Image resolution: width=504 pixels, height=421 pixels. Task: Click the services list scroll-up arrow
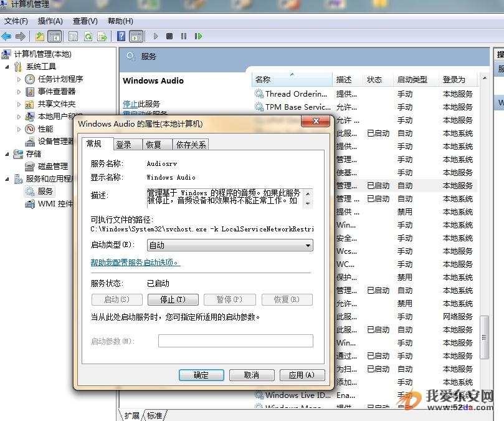[485, 78]
